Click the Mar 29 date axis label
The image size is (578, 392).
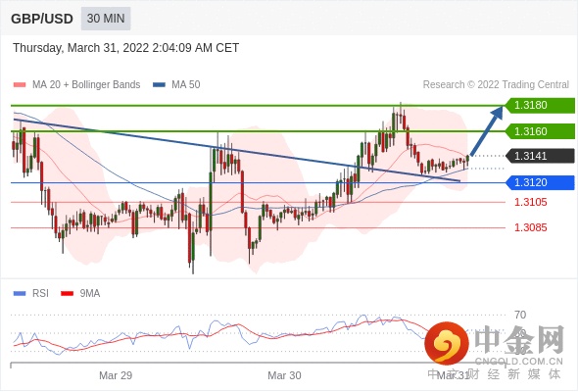pos(116,375)
